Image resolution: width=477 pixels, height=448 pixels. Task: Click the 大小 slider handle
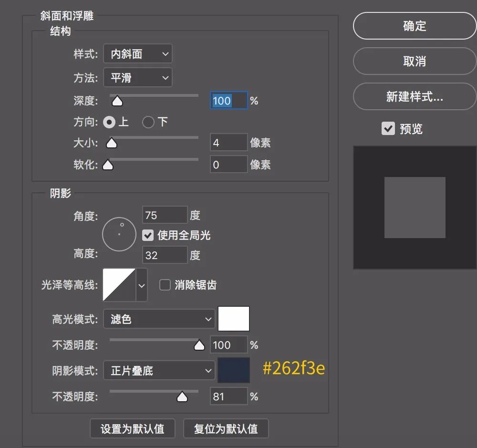(x=112, y=143)
